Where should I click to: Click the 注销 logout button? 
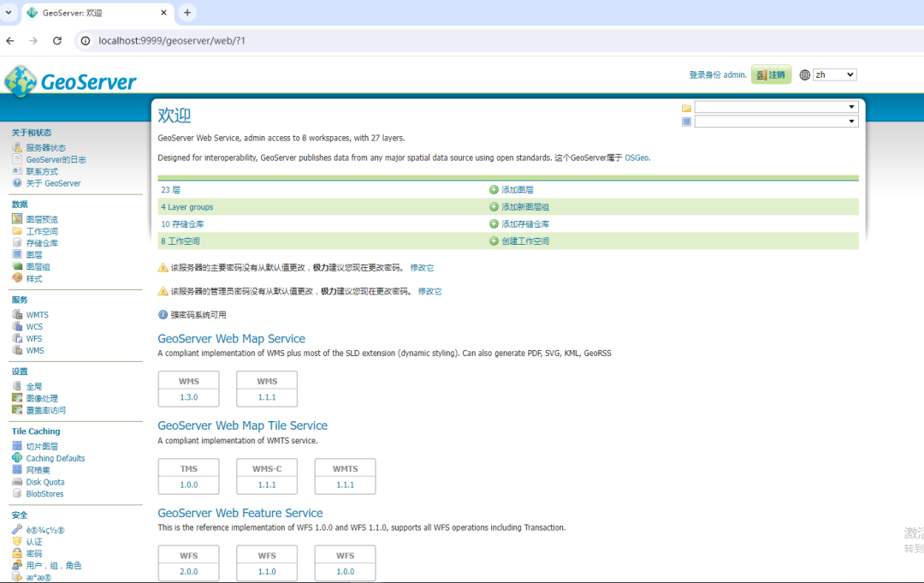pyautogui.click(x=771, y=74)
